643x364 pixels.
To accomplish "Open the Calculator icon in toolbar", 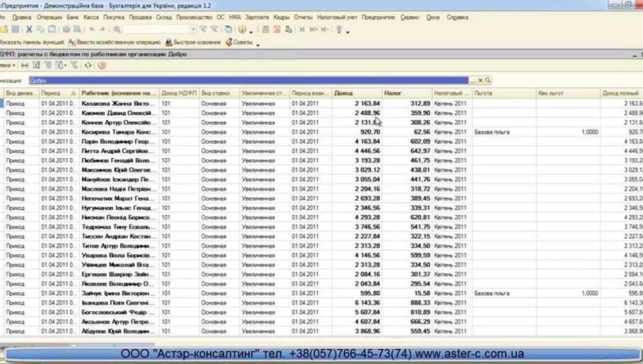I will pyautogui.click(x=265, y=29).
